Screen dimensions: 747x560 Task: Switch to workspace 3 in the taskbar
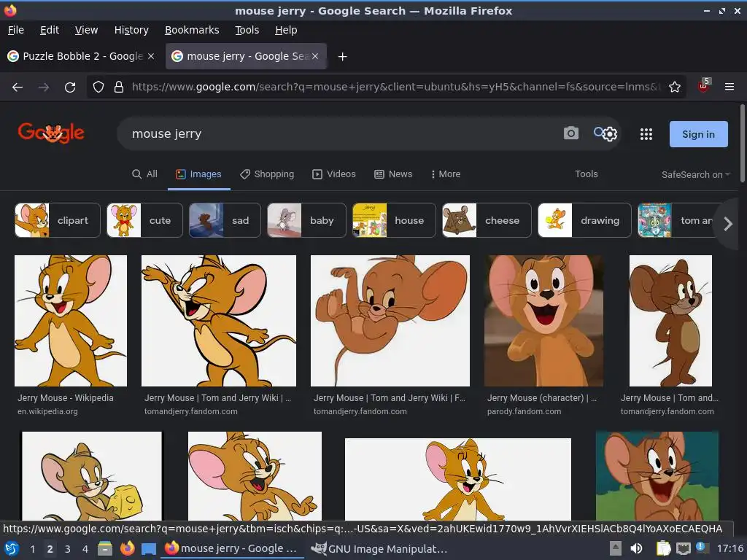click(x=67, y=549)
